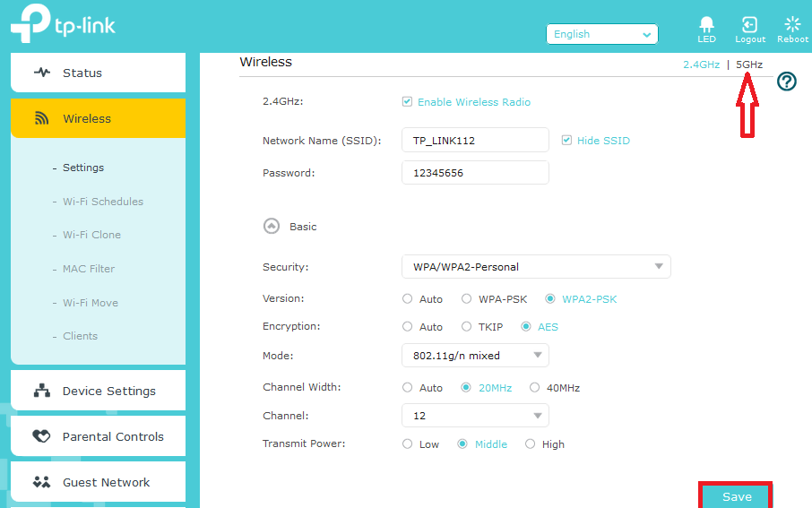Click the Device Settings network icon
The height and width of the screenshot is (508, 812).
pyautogui.click(x=42, y=391)
